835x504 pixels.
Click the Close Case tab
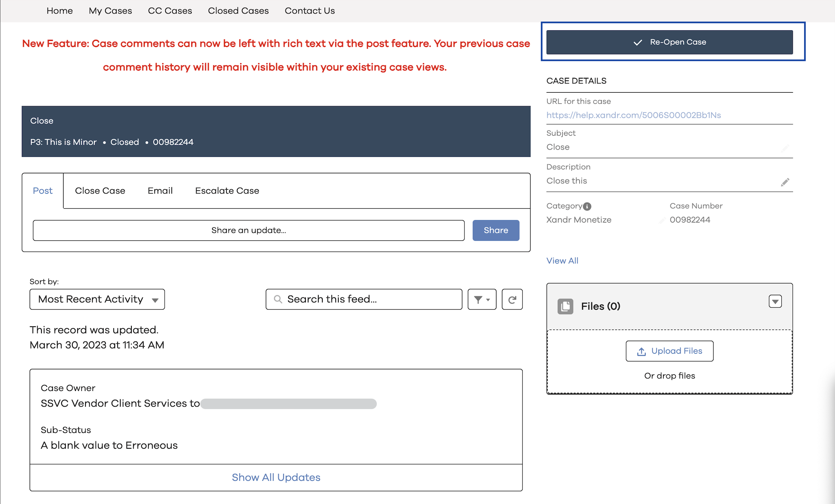[99, 191]
